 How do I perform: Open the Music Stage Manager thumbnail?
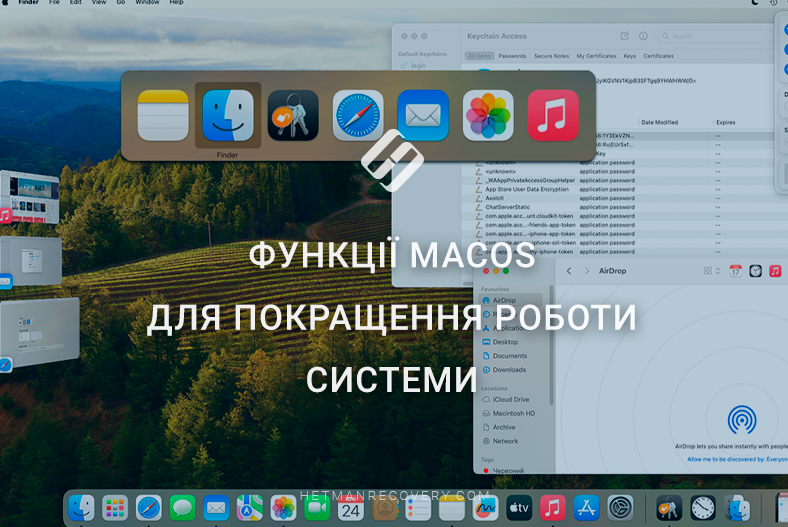[x=29, y=197]
